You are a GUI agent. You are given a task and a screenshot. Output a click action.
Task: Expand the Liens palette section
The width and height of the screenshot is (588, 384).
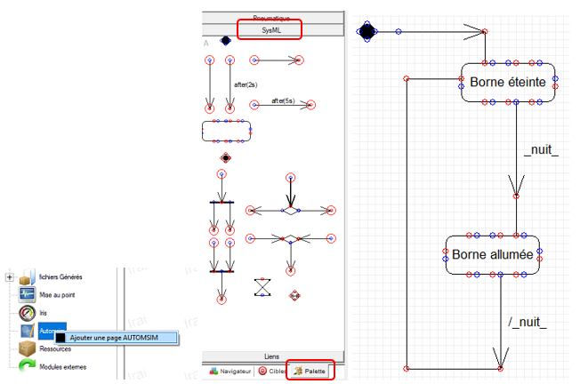tap(272, 356)
